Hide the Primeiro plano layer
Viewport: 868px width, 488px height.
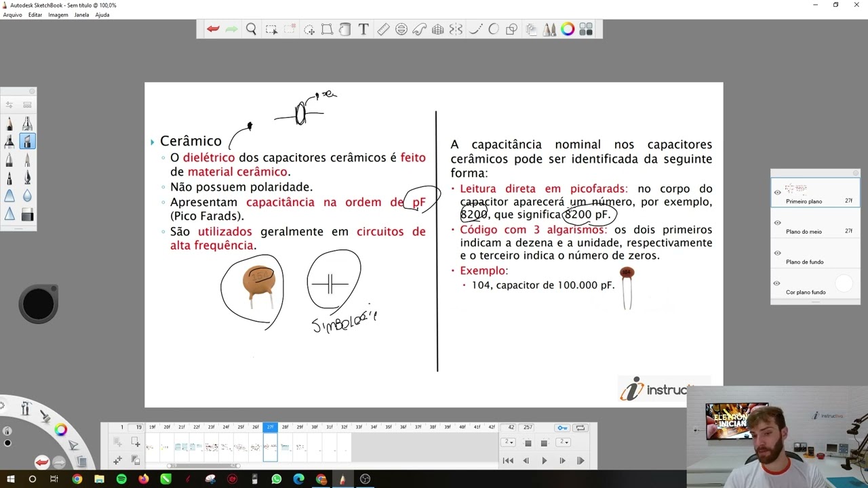[x=777, y=192]
